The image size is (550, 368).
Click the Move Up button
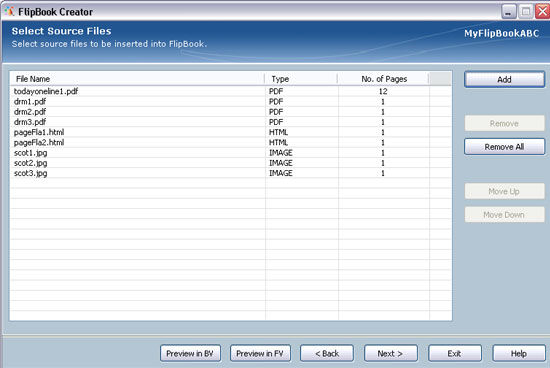tap(504, 191)
